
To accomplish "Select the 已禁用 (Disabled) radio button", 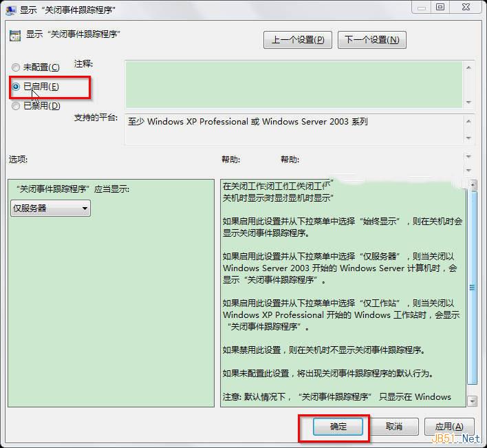I will click(x=16, y=106).
